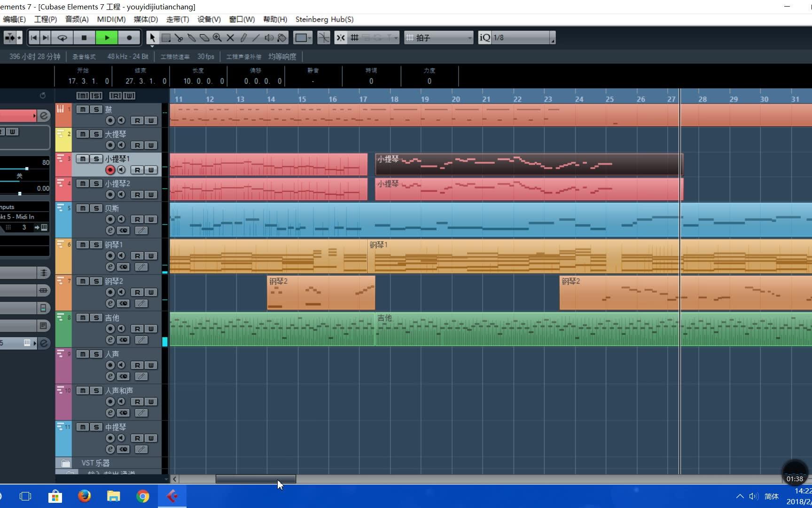The height and width of the screenshot is (508, 812).
Task: Select the Zoom magnifier tool
Action: tap(217, 38)
